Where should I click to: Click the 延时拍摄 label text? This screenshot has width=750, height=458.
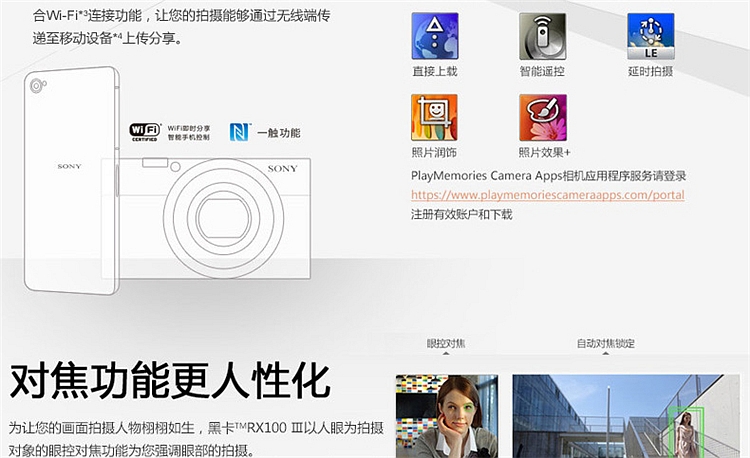[651, 71]
